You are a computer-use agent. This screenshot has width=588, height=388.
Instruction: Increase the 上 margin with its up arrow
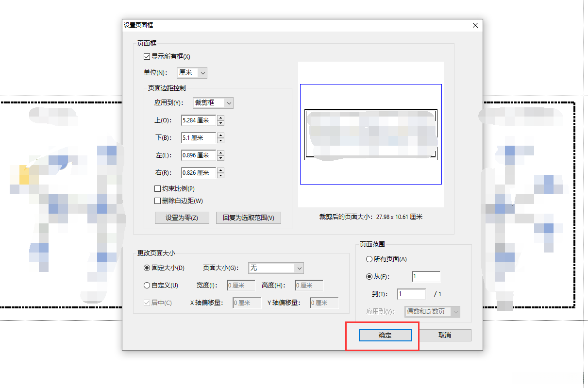(x=220, y=118)
